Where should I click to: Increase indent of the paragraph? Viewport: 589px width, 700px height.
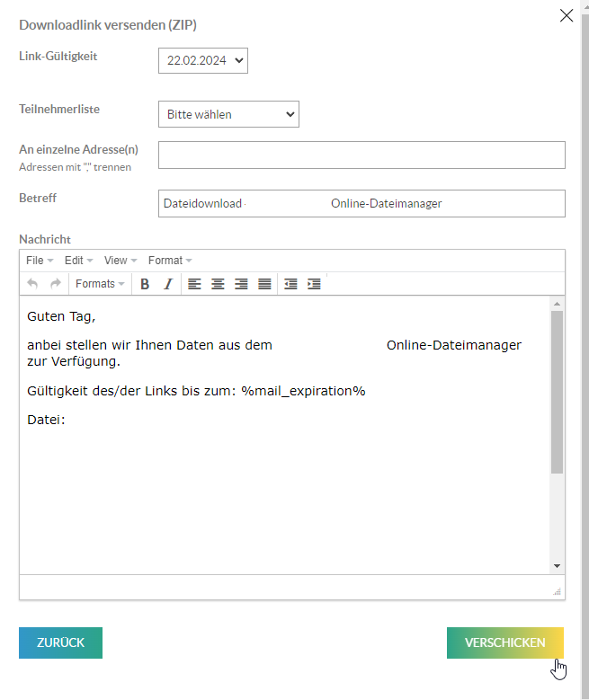click(x=314, y=284)
